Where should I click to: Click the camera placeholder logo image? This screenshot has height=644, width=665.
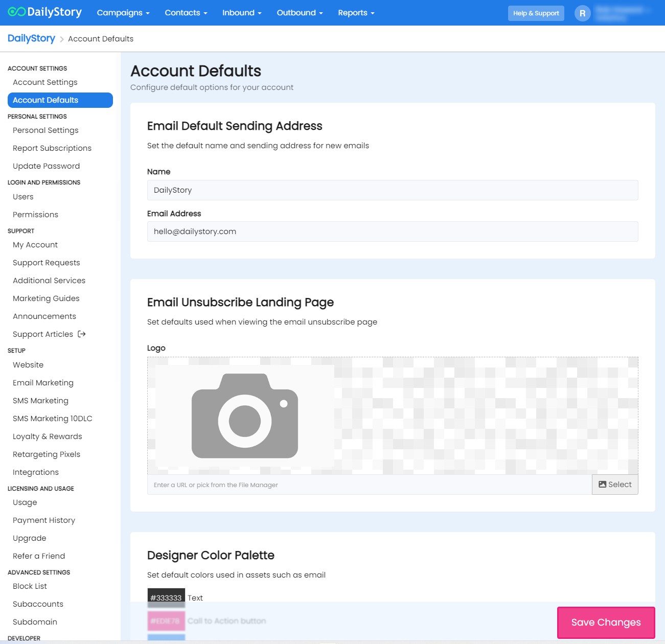244,416
